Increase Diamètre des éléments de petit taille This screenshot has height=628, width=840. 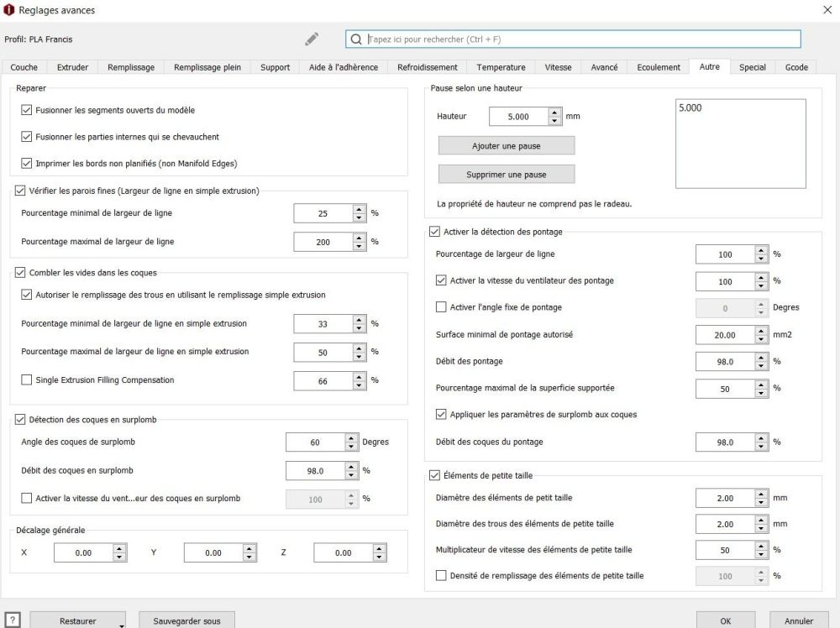pyautogui.click(x=761, y=495)
